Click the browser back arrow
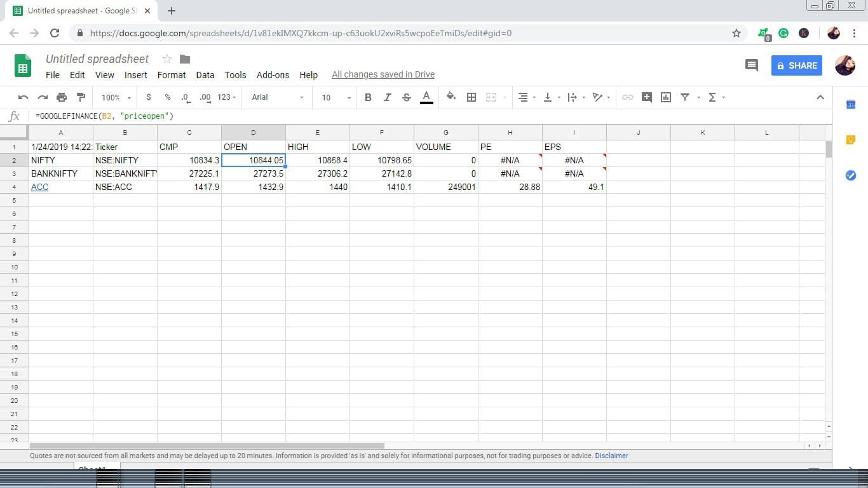The image size is (868, 488). pyautogui.click(x=14, y=33)
